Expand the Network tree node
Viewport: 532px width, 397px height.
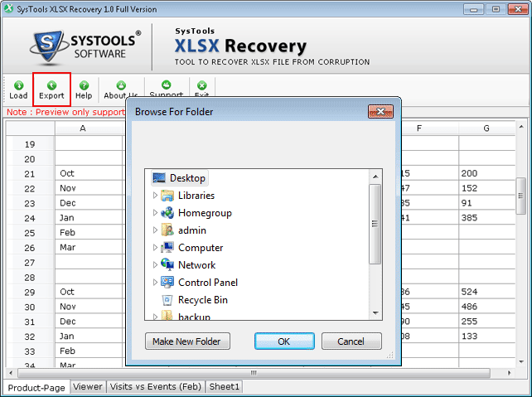click(155, 265)
